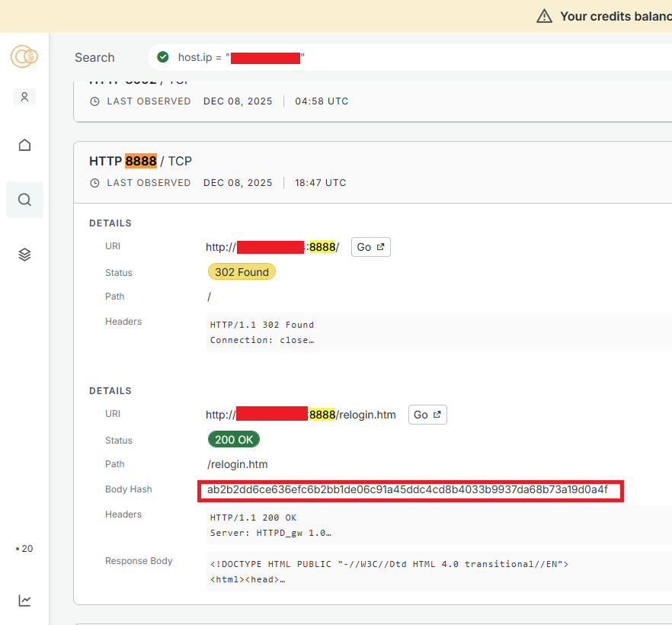Click the green checkmark in the search bar
This screenshot has height=625, width=672.
click(x=162, y=57)
